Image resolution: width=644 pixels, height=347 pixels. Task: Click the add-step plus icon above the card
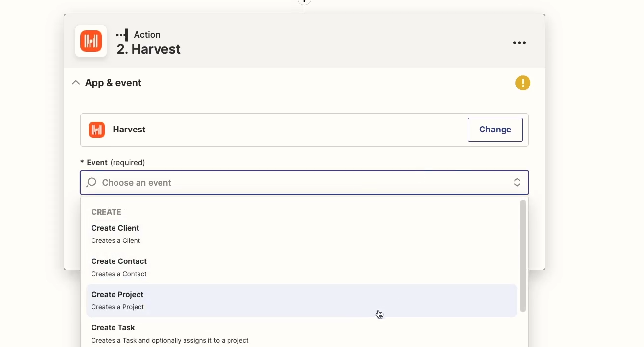coord(304,1)
